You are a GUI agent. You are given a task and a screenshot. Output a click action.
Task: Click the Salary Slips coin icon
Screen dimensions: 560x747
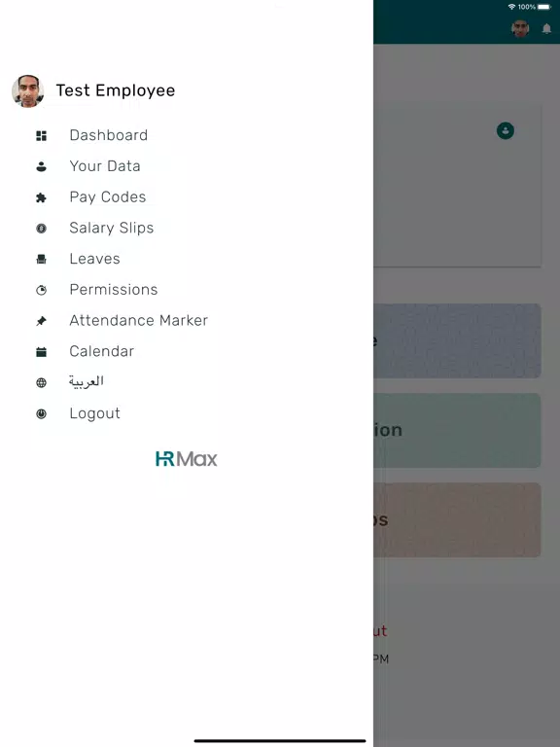pos(42,229)
